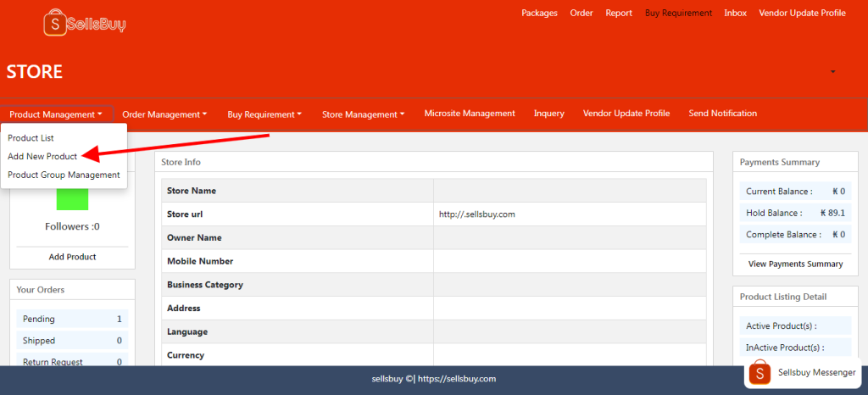Click the Mobile Number table label
868x395 pixels.
click(x=200, y=261)
